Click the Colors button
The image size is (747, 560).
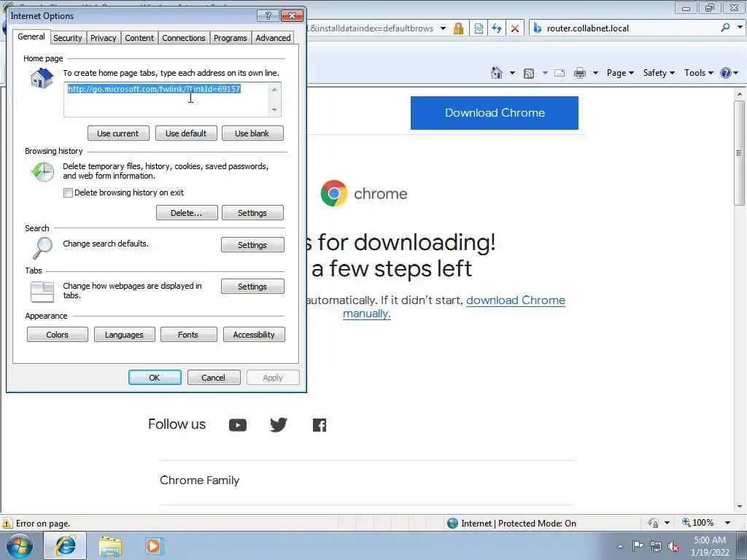[57, 334]
